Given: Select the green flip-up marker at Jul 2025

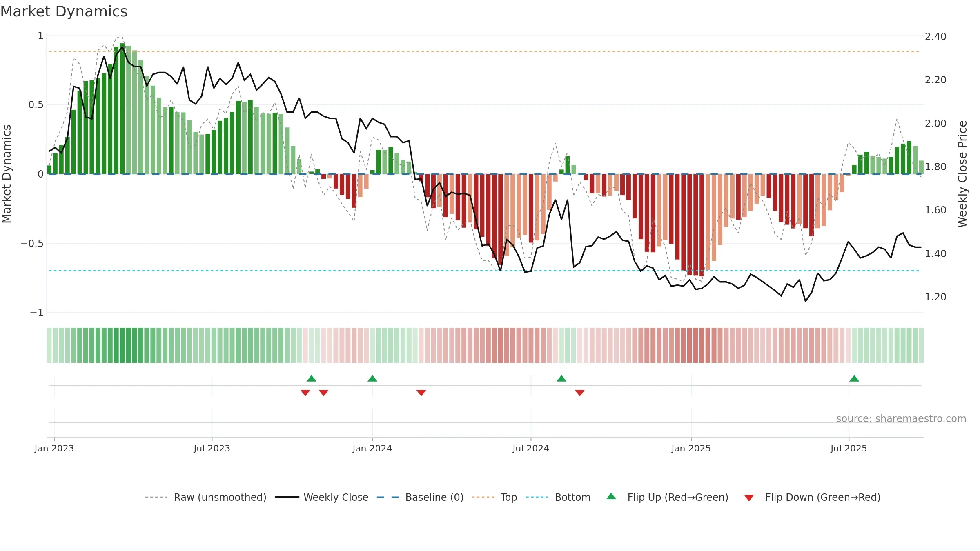Looking at the screenshot, I should [x=854, y=378].
